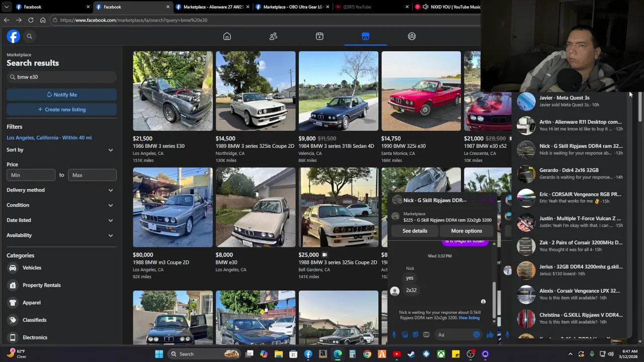Click Create new listing button

[x=61, y=110]
